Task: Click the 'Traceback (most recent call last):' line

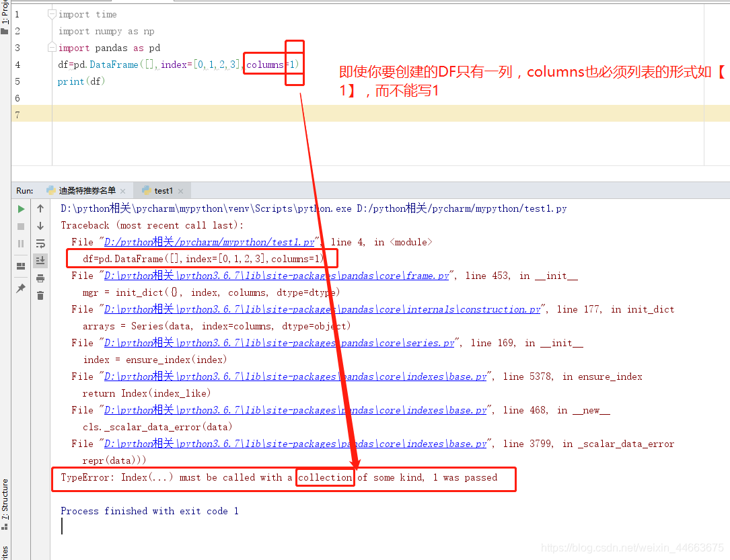Action: coord(152,226)
